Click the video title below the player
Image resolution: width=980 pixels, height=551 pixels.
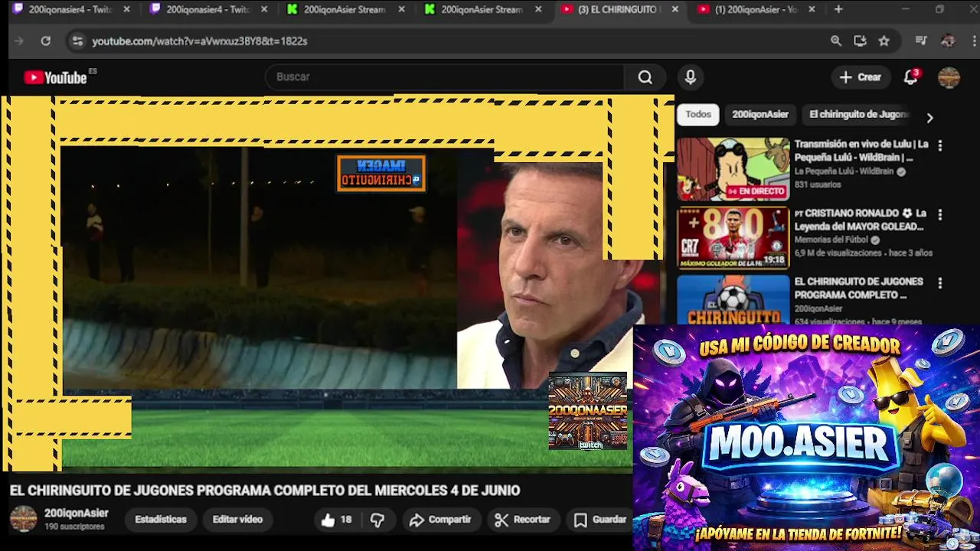pyautogui.click(x=265, y=491)
